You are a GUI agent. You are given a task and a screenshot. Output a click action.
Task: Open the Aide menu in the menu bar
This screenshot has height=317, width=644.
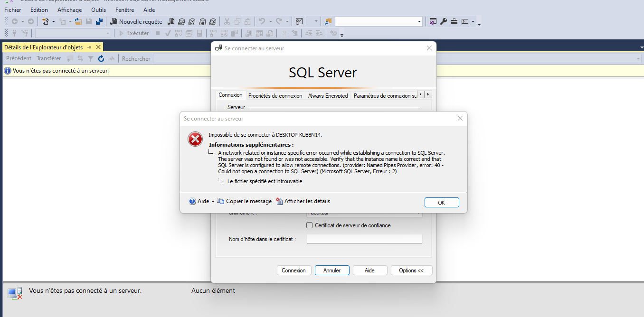149,10
